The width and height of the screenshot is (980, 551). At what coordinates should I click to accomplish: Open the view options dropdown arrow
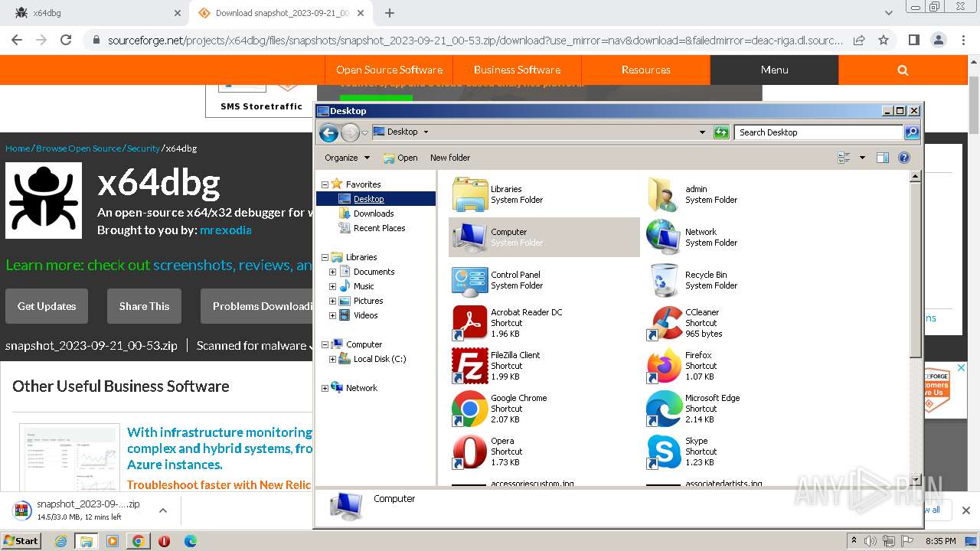click(862, 158)
